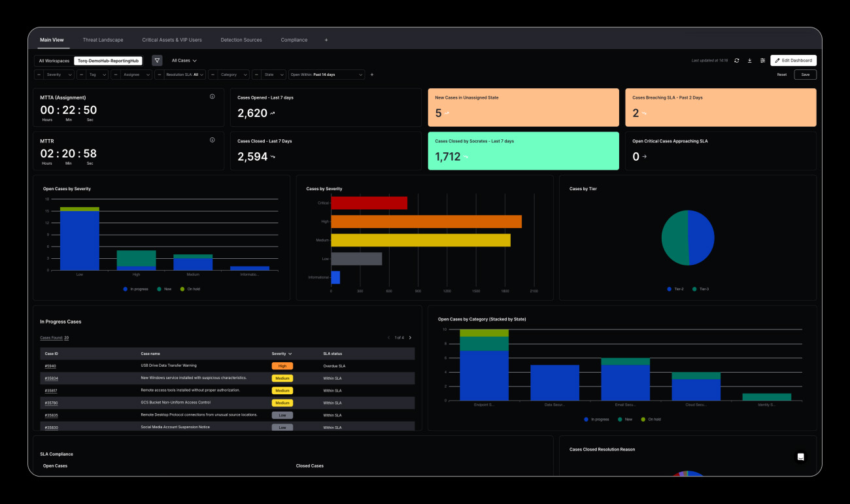Switch to the Threat Landscape tab
Viewport: 850px width, 504px height.
103,40
